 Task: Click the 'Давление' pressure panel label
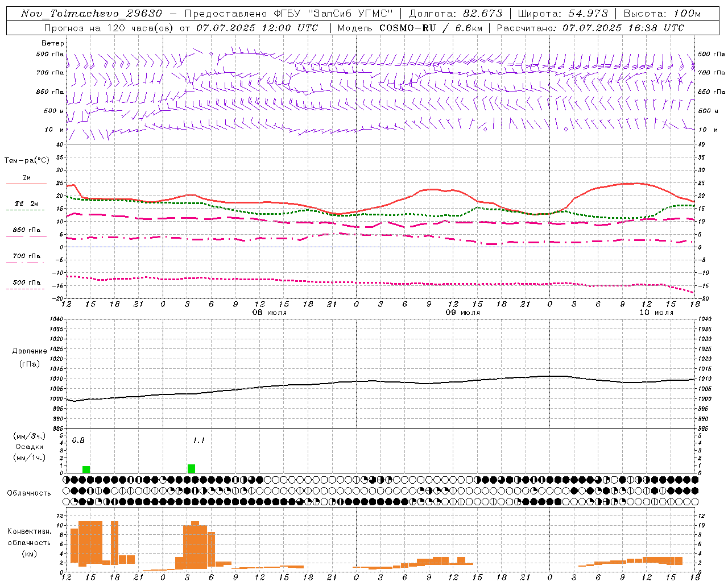(x=30, y=351)
